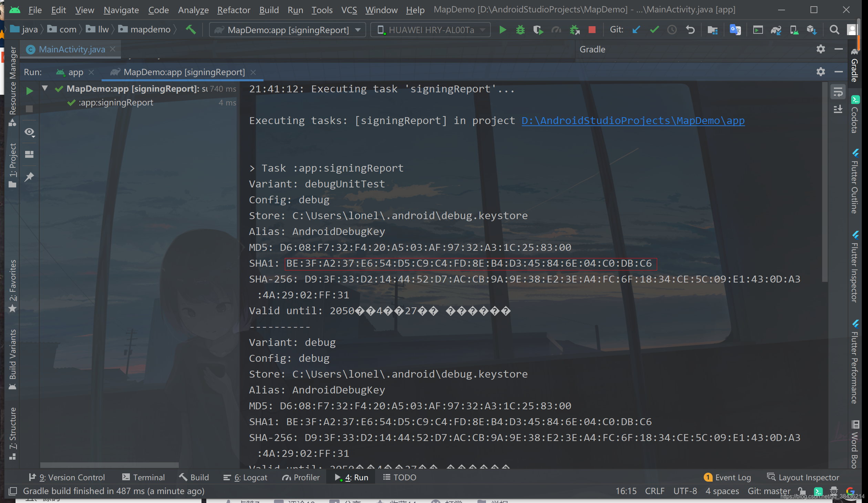Image resolution: width=868 pixels, height=503 pixels.
Task: Toggle Flutter Outline side panel
Action: tap(854, 182)
